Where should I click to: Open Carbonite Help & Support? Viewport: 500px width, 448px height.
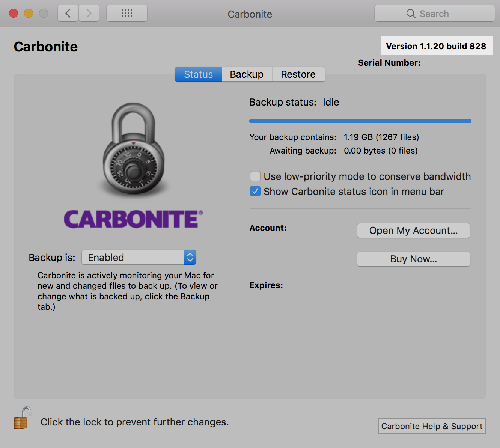click(432, 426)
